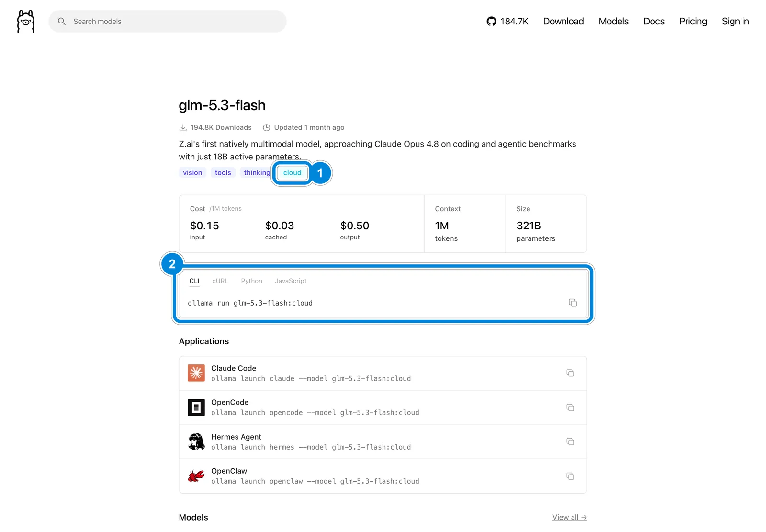Copy the OpenClaw launch command
766x532 pixels.
click(570, 476)
